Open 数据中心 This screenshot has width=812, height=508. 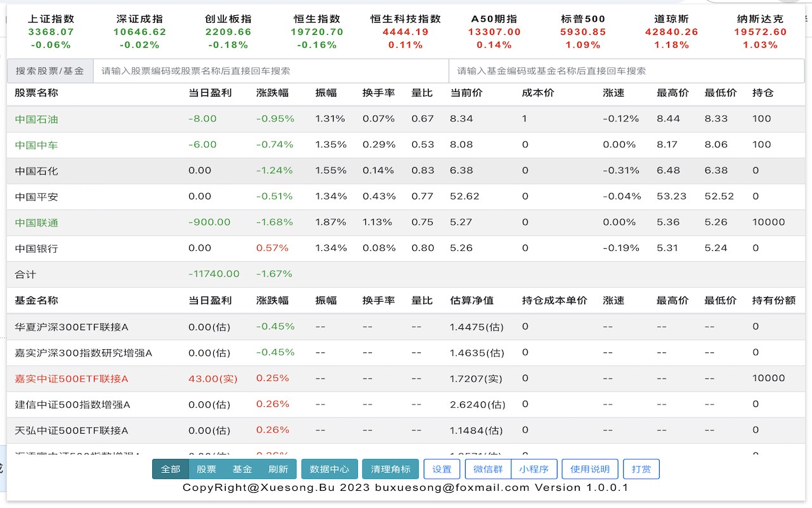pos(329,469)
